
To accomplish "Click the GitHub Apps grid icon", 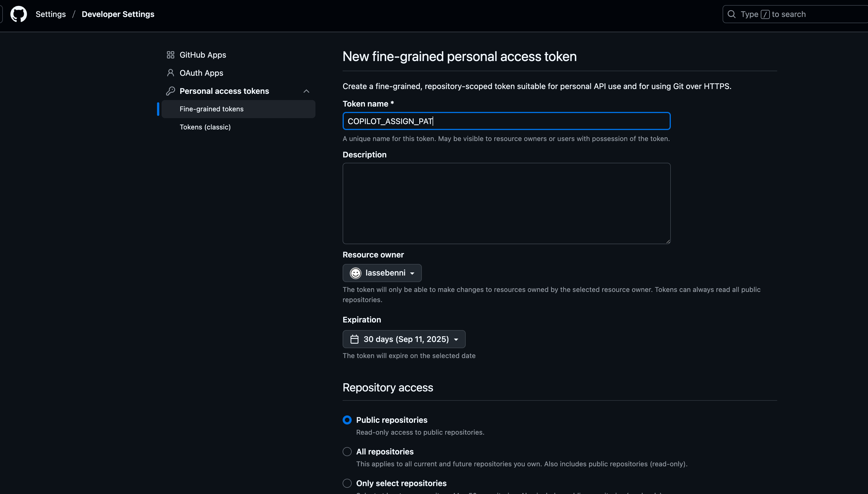I will click(x=171, y=55).
